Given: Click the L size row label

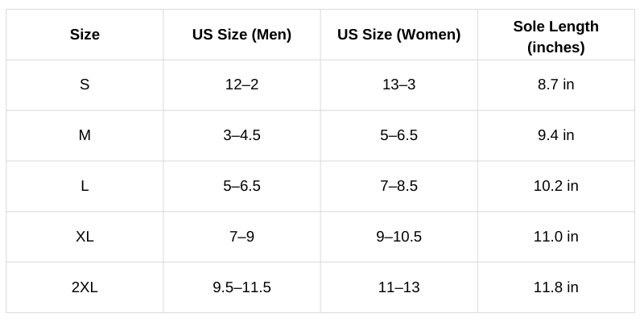Looking at the screenshot, I should (85, 186).
